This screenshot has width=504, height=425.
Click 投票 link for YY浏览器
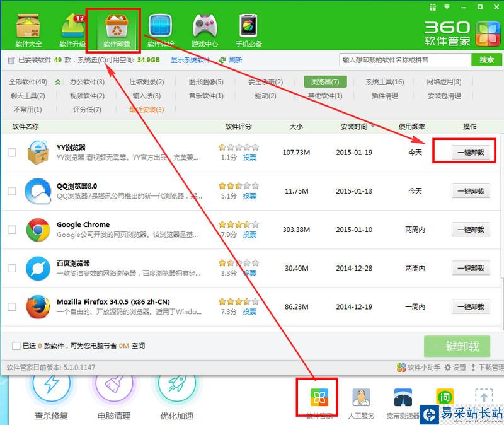(249, 158)
